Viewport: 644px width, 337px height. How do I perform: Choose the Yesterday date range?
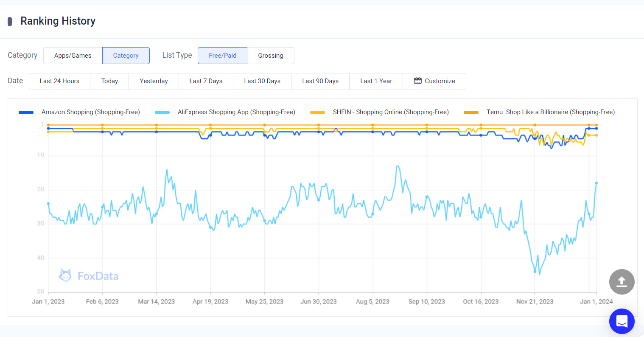(x=154, y=81)
